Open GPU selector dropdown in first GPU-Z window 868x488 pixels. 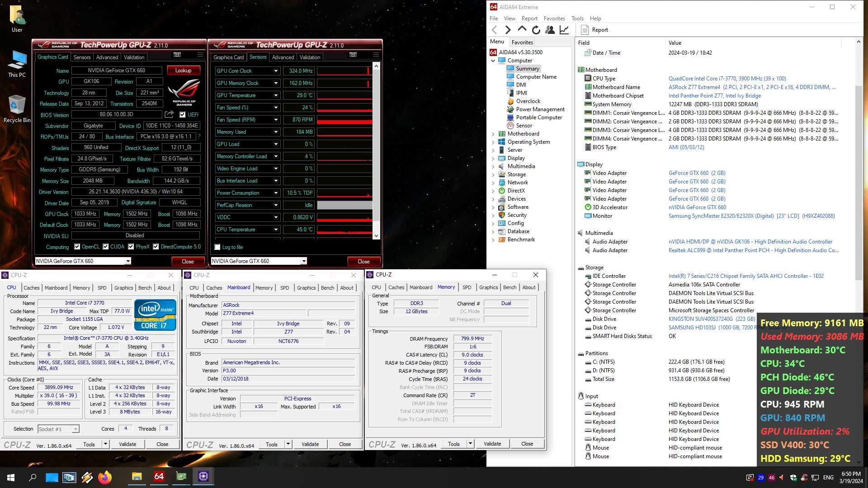click(128, 261)
